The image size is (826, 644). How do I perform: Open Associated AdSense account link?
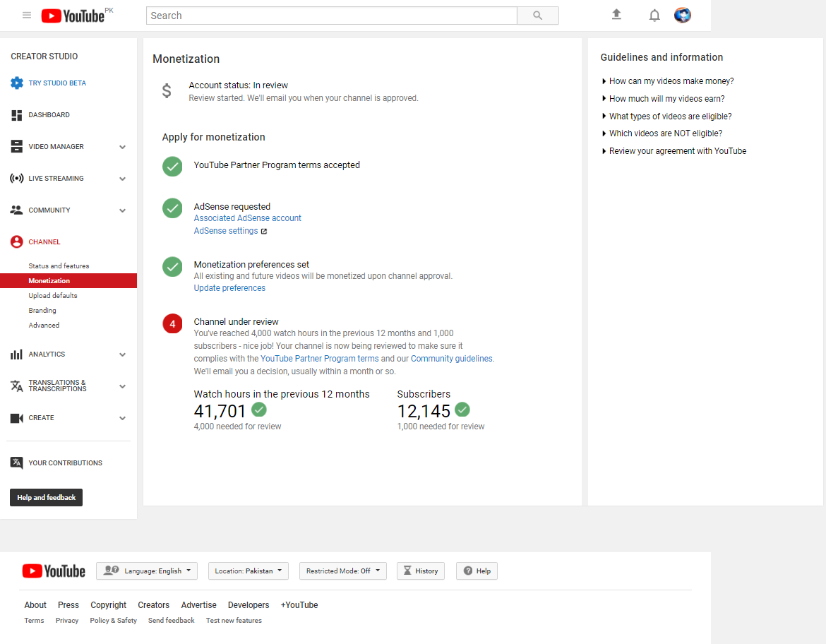pyautogui.click(x=247, y=218)
